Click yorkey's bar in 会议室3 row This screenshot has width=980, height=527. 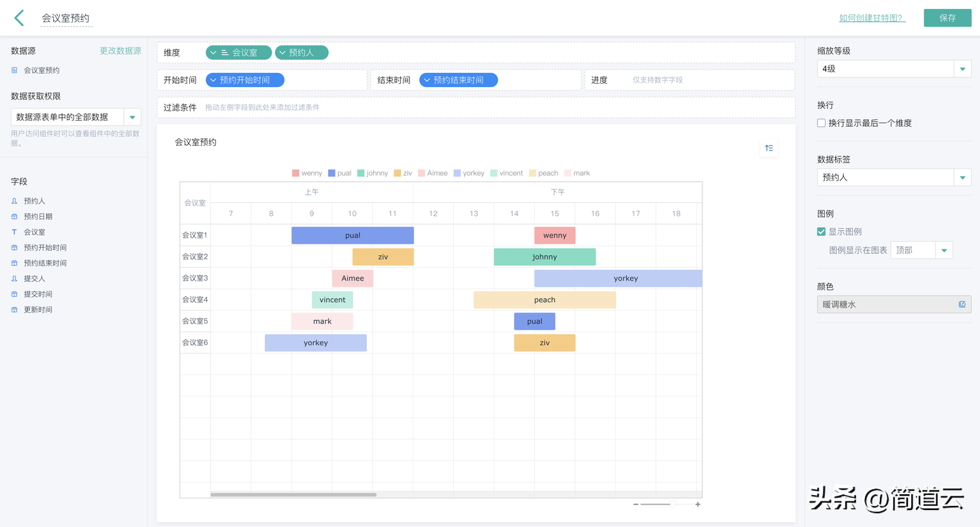click(618, 278)
